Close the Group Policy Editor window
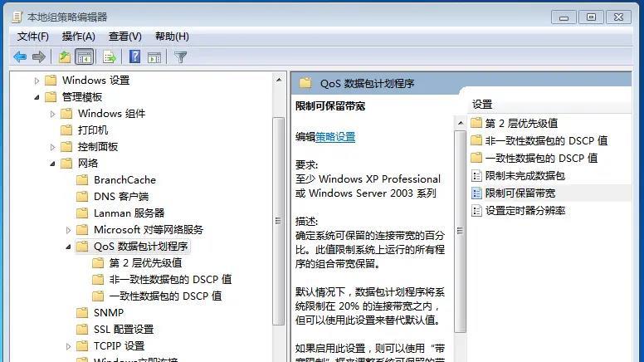The height and width of the screenshot is (362, 644). point(618,17)
